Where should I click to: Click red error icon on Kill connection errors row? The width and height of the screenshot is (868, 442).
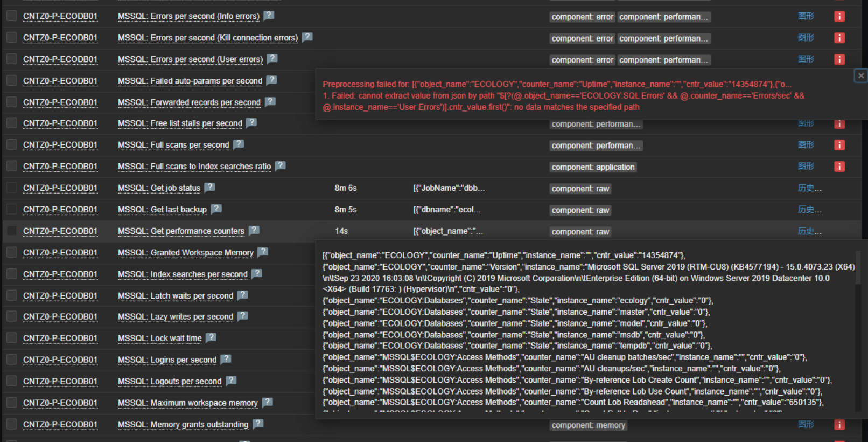tap(839, 38)
